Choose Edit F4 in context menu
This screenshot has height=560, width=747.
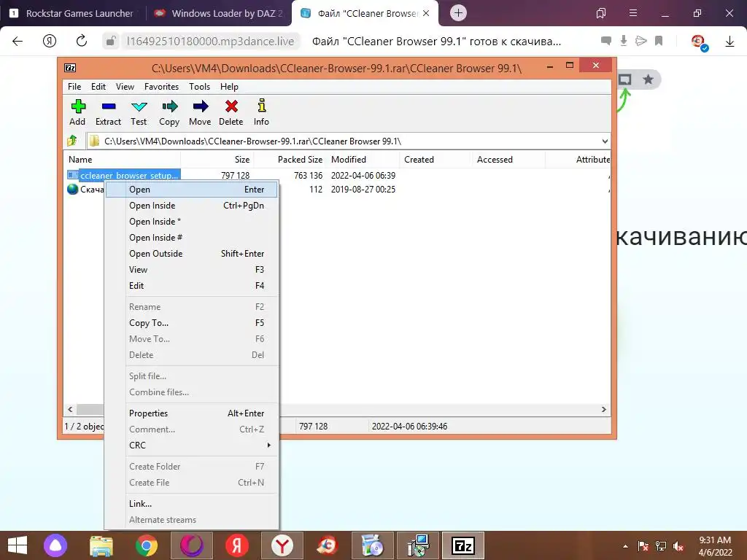click(x=191, y=286)
